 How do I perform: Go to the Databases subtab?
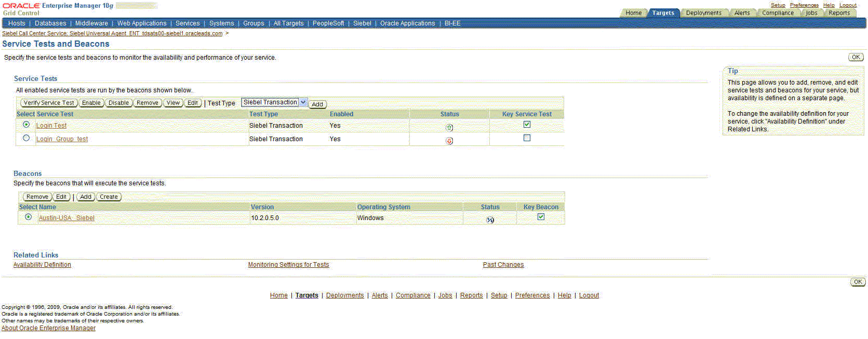[50, 23]
